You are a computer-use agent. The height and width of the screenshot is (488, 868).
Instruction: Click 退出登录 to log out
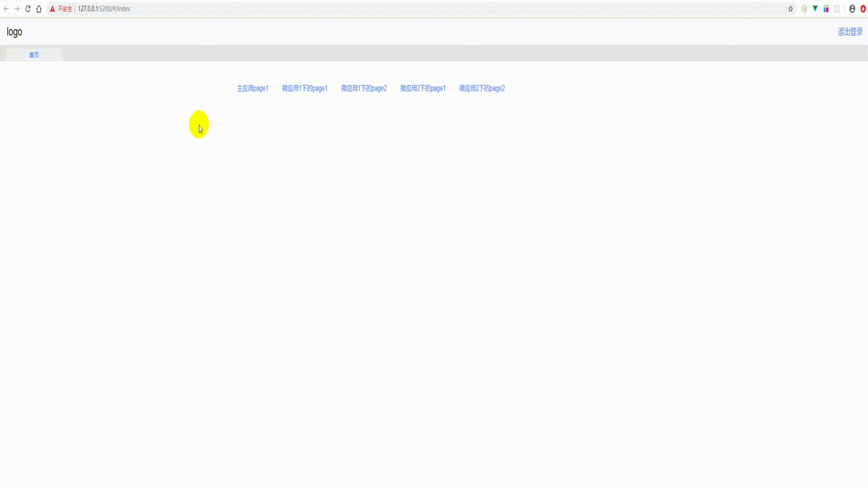850,32
